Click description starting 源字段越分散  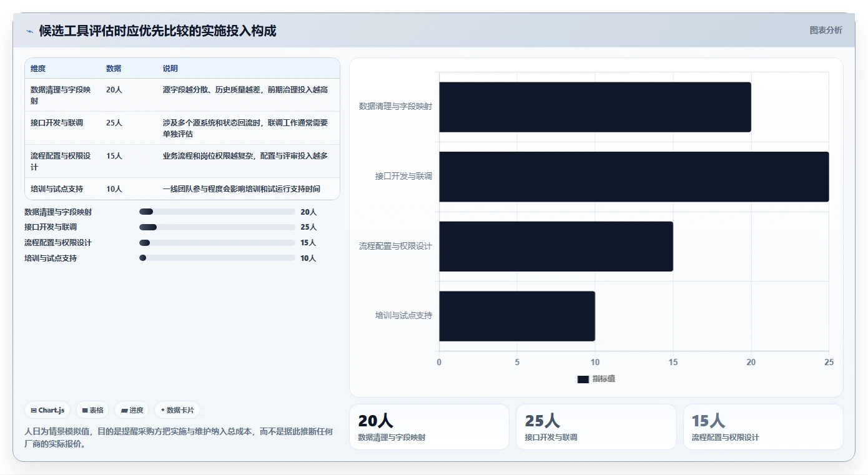pyautogui.click(x=245, y=90)
